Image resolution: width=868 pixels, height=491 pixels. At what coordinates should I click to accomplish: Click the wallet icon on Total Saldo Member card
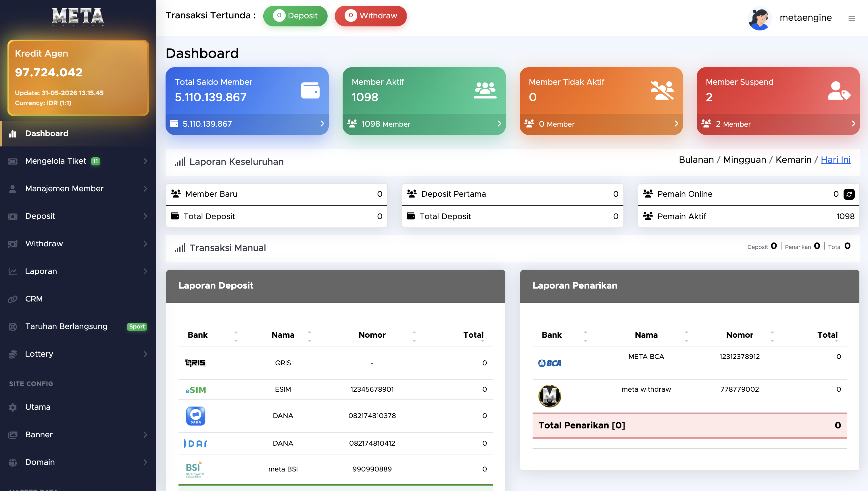pyautogui.click(x=310, y=90)
